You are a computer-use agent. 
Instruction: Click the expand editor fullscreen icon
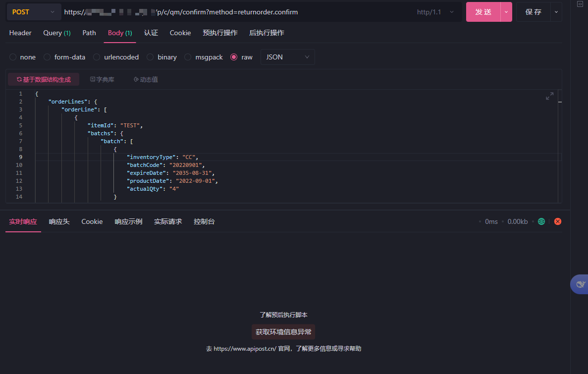point(549,96)
